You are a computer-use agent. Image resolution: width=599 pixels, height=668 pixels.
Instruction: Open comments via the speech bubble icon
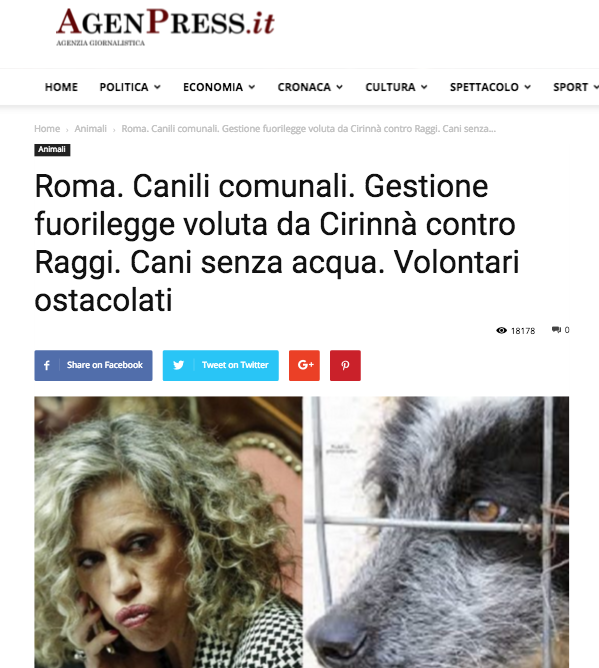[x=556, y=330]
